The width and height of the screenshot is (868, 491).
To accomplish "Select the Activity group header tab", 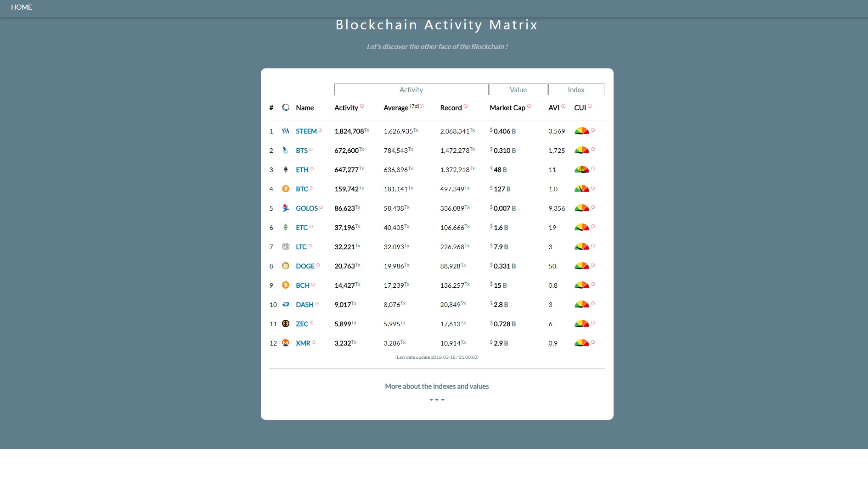I will coord(411,89).
